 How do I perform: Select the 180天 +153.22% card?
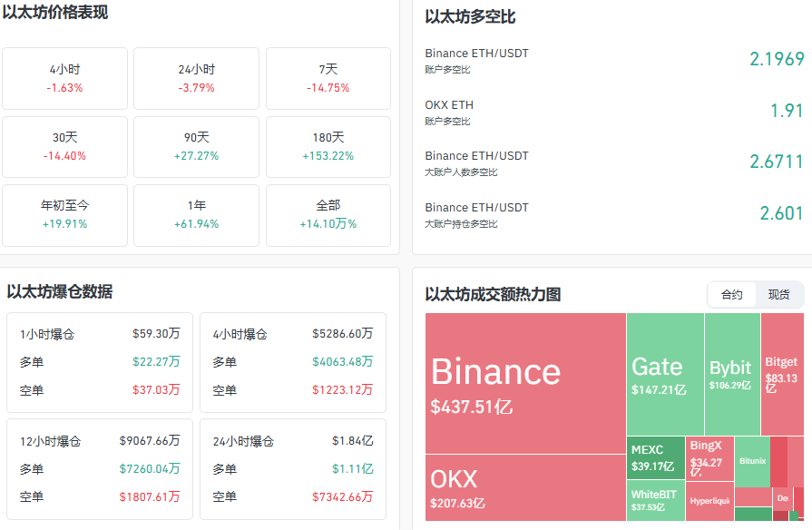pos(328,147)
